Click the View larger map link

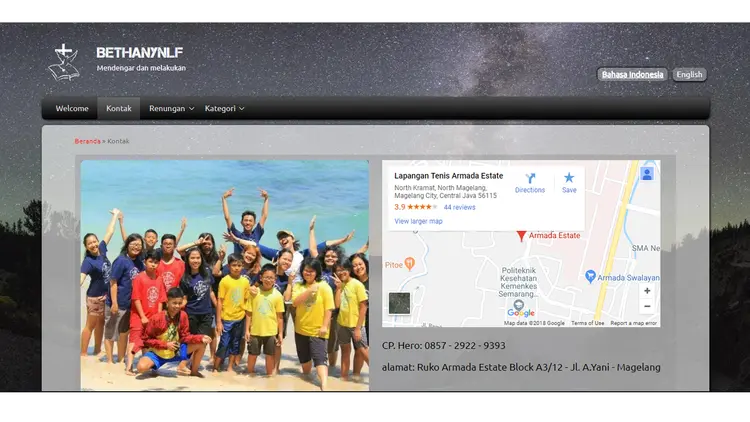point(418,221)
